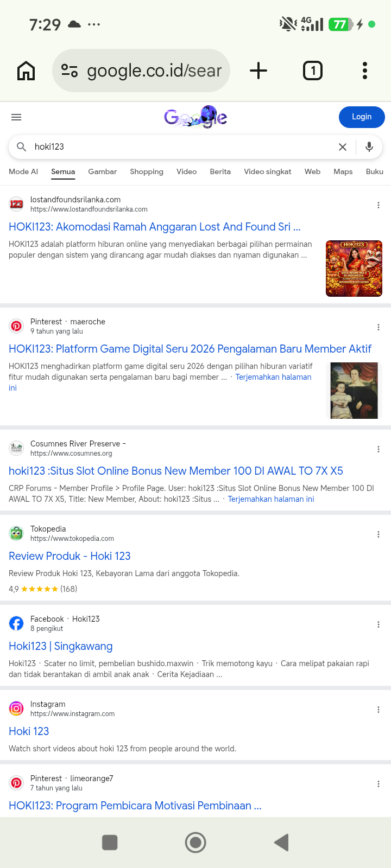Open the Berita tab

point(220,171)
